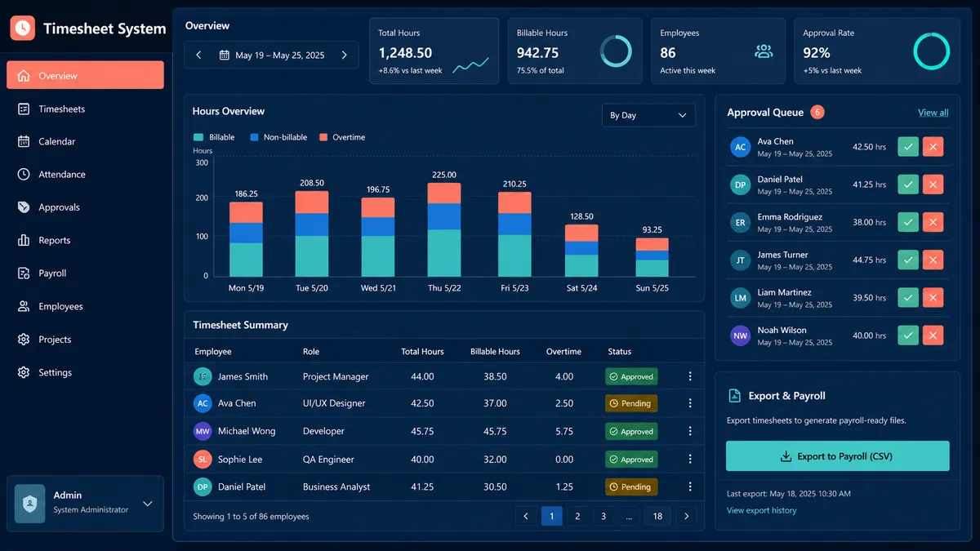Click the Thu 5/22 bar in chart
Viewport: 980px width, 551px height.
click(443, 229)
